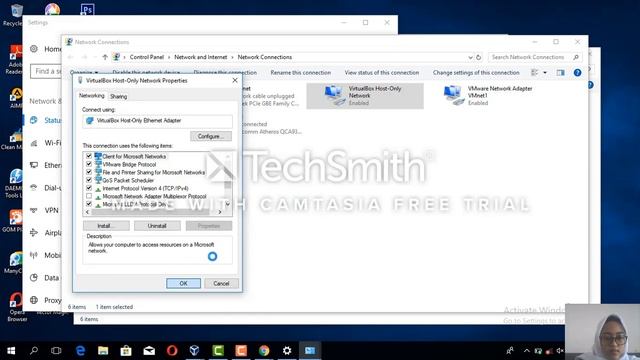Open taskbar search magnifier
The image size is (640, 360).
point(34,350)
